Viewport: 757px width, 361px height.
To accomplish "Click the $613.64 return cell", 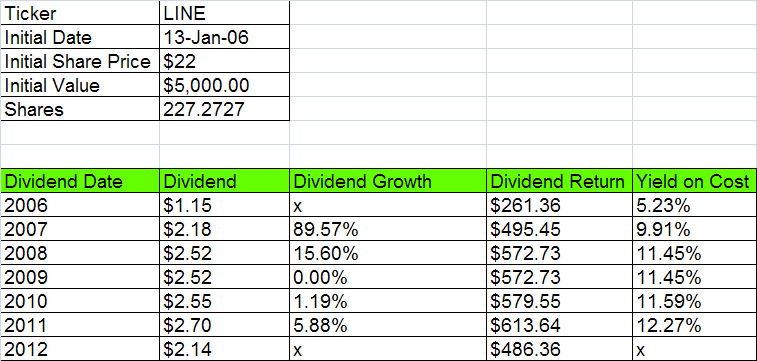I will click(x=560, y=325).
